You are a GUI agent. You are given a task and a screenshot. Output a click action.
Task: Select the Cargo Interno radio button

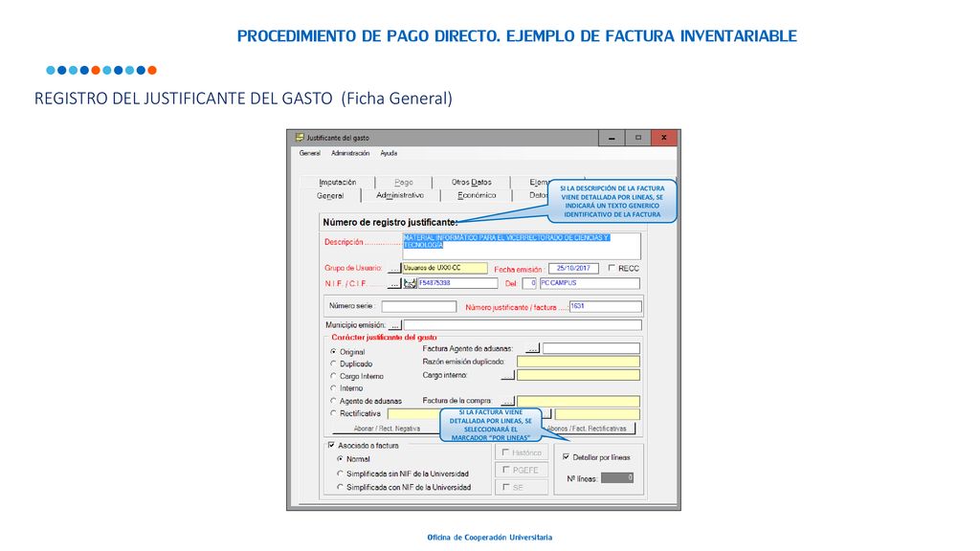point(333,376)
